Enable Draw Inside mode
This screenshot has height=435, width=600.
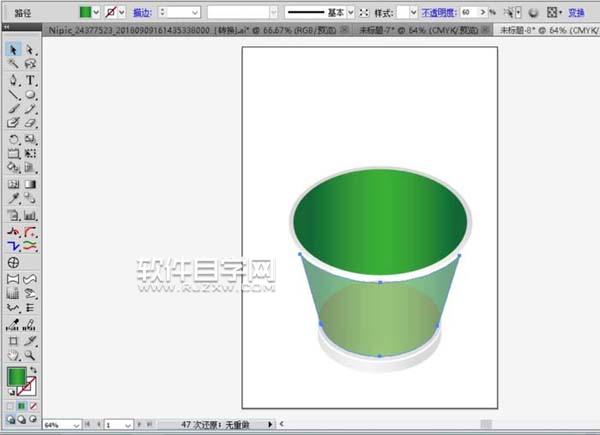[x=33, y=420]
